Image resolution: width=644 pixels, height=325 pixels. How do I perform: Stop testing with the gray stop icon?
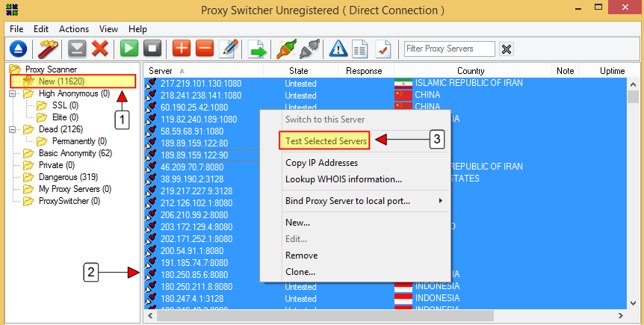152,49
